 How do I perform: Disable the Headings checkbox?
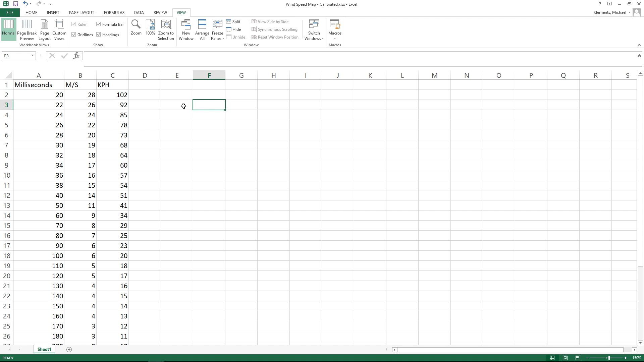(x=99, y=35)
